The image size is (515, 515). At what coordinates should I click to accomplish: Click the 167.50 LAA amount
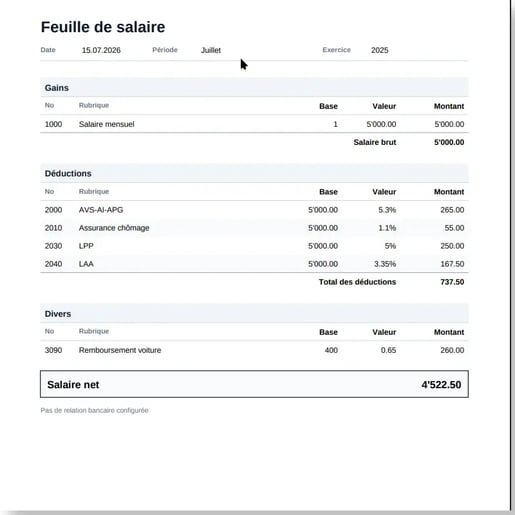pyautogui.click(x=452, y=264)
